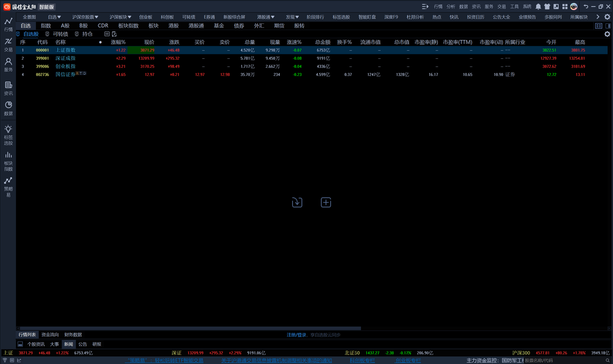Open the 交易 trading sidebar icon
Image resolution: width=613 pixels, height=364 pixels.
tap(8, 45)
